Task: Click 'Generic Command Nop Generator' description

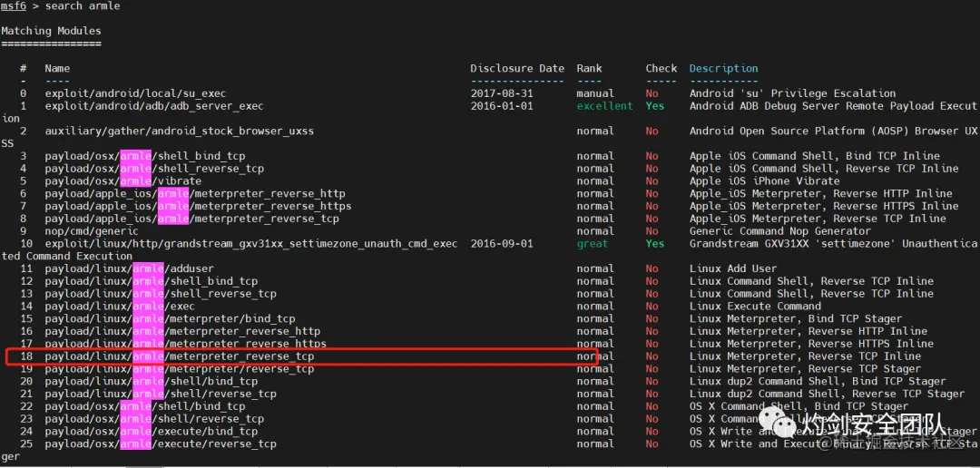Action: [x=780, y=230]
